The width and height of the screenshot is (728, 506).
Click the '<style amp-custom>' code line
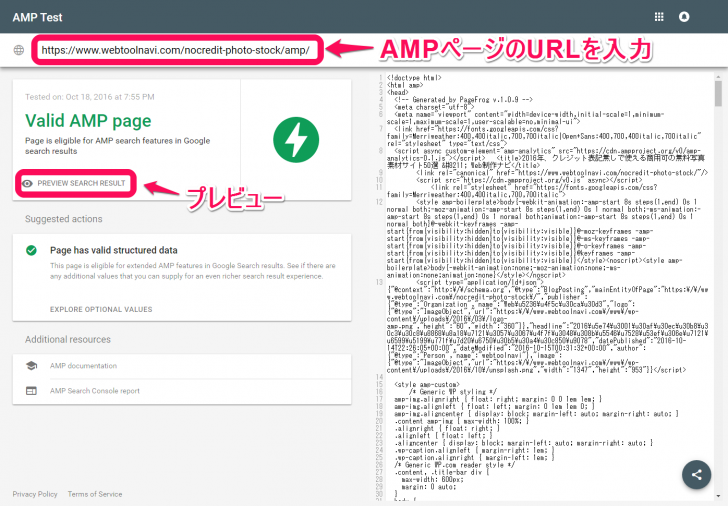(427, 384)
